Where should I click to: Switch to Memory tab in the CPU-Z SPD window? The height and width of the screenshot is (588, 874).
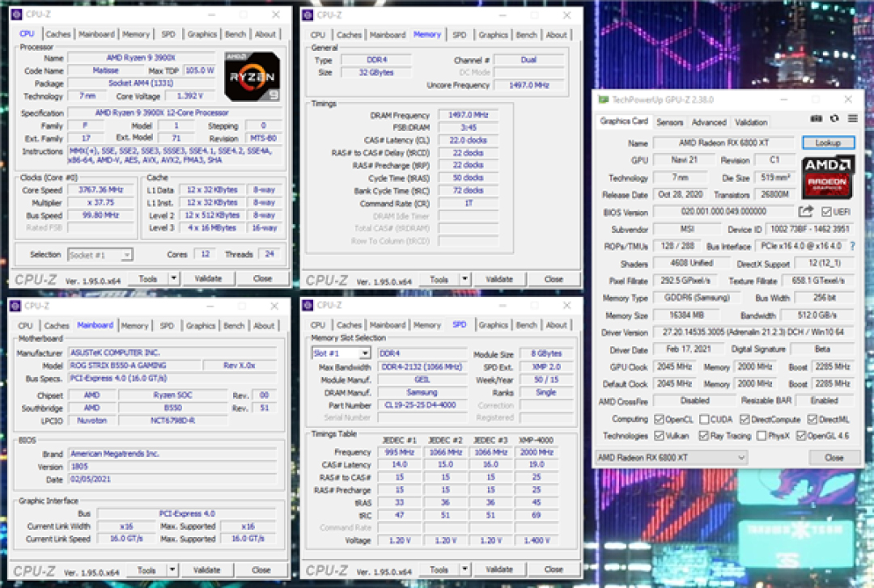[x=427, y=325]
